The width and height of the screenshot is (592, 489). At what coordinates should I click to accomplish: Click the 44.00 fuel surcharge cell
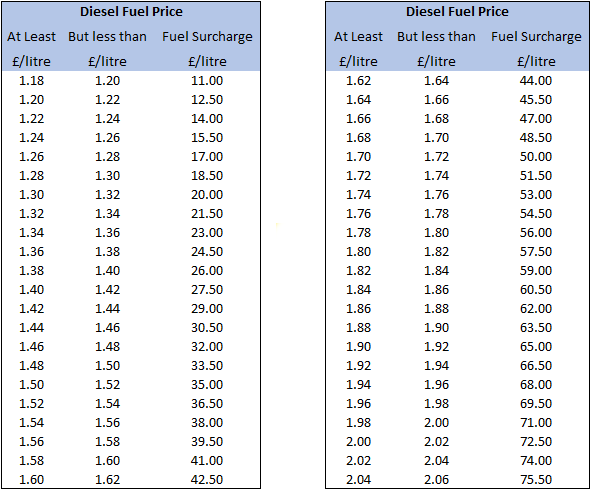click(x=536, y=80)
